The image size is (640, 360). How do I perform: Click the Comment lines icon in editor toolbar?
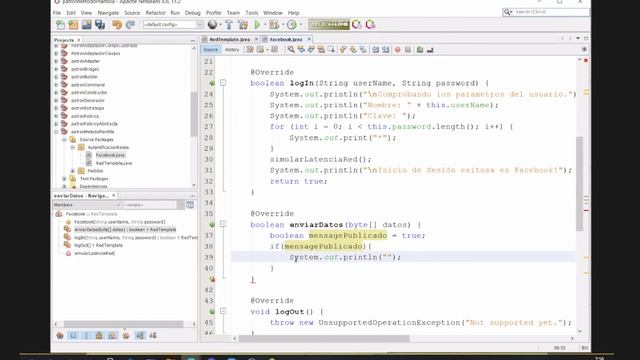tap(420, 49)
